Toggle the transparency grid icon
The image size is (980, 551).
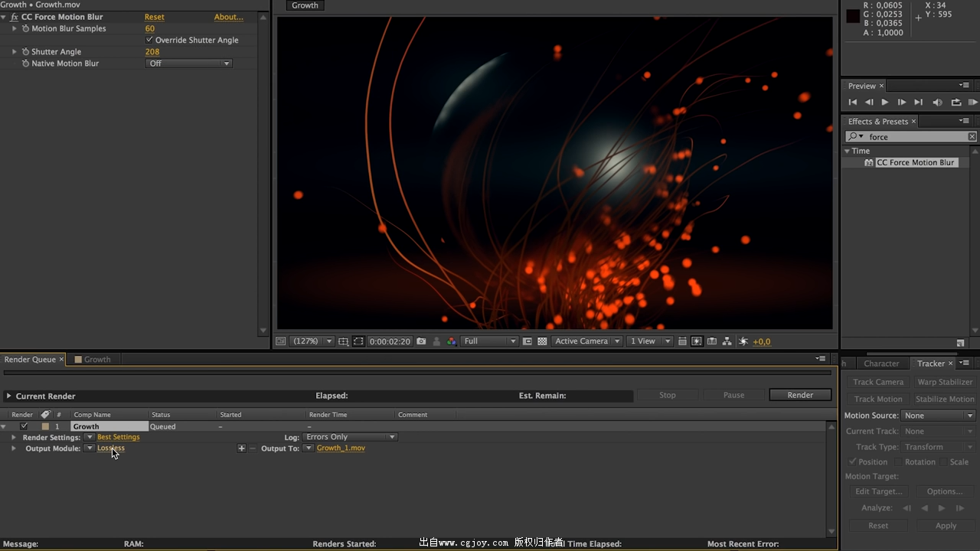542,341
